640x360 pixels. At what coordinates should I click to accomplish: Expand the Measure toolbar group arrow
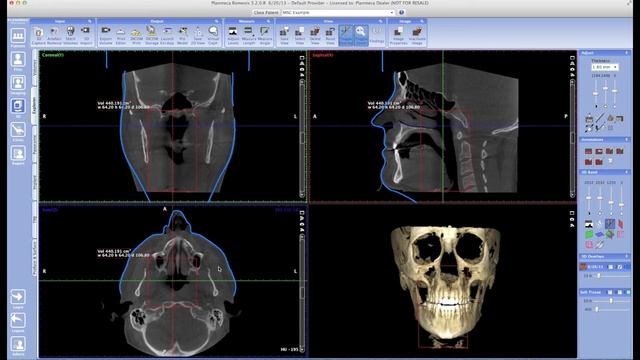coord(268,21)
